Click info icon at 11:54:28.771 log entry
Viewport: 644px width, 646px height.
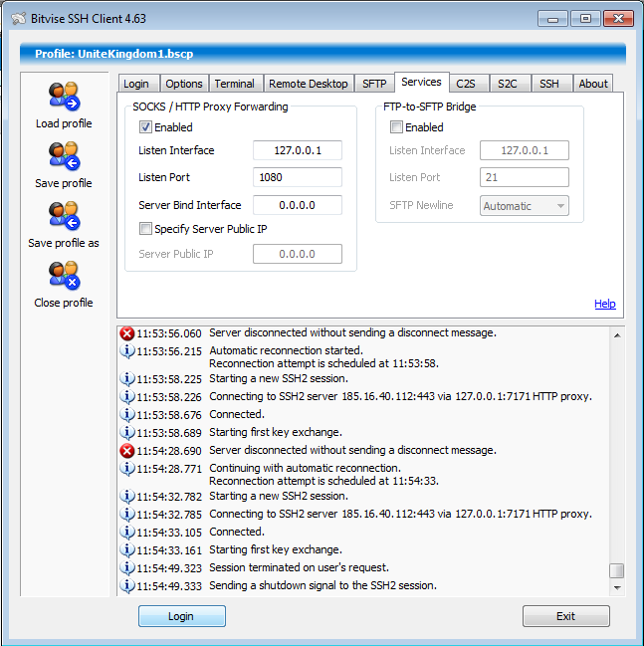click(126, 469)
